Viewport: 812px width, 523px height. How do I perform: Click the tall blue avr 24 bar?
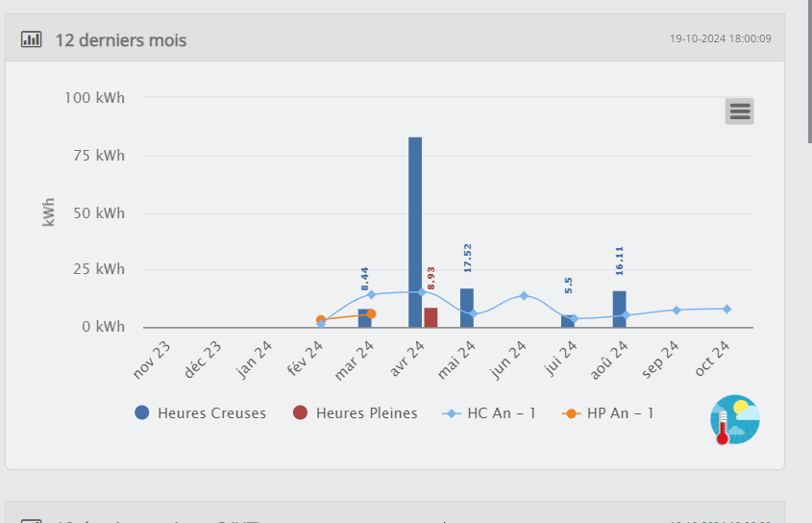415,233
